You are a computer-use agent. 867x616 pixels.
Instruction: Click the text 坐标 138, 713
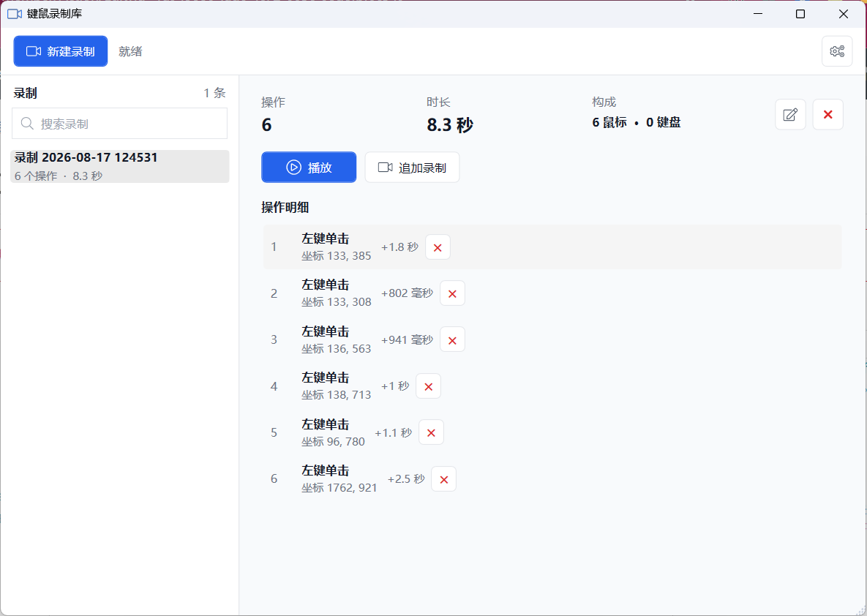coord(336,395)
